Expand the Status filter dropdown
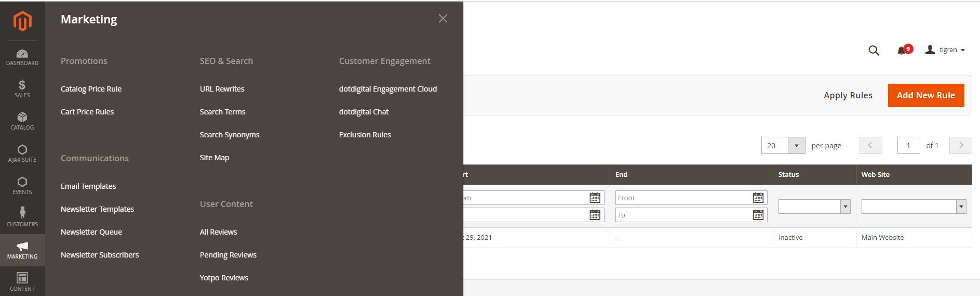980x296 pixels. pos(814,207)
